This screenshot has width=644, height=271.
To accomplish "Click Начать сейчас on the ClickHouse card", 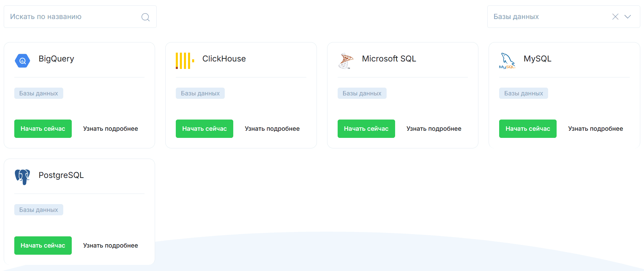I will pyautogui.click(x=204, y=129).
